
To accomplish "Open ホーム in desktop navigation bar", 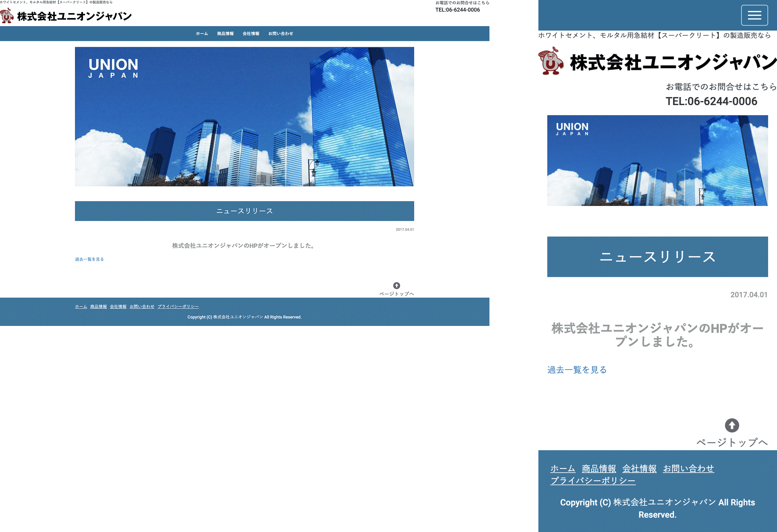I will (202, 34).
